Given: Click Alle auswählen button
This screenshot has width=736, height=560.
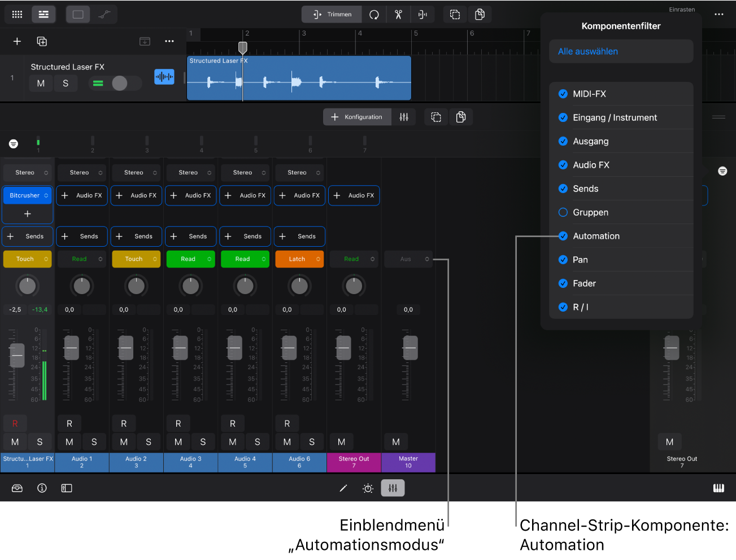Looking at the screenshot, I should coord(588,51).
